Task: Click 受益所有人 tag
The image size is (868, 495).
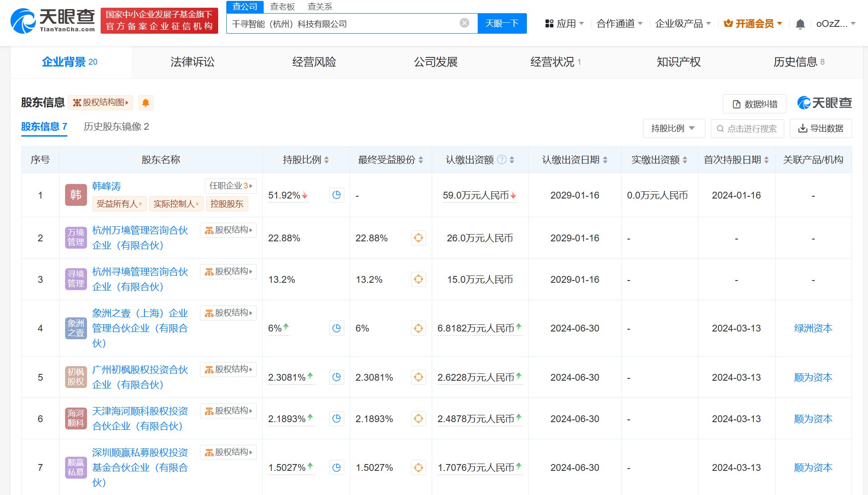Action: click(x=119, y=204)
